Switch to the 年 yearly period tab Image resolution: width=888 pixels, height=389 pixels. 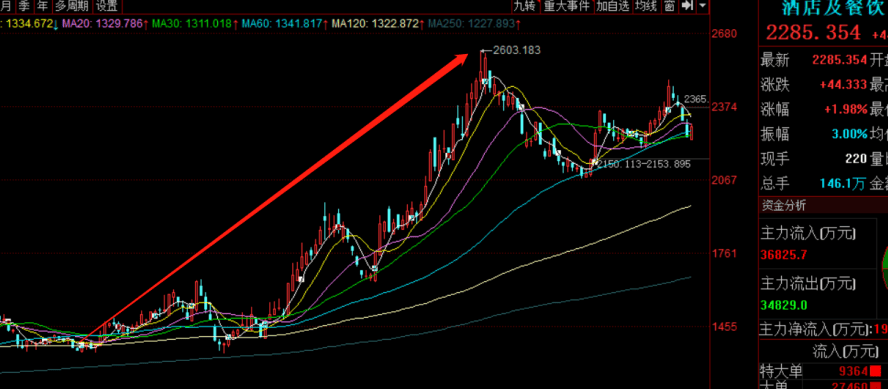(x=42, y=6)
